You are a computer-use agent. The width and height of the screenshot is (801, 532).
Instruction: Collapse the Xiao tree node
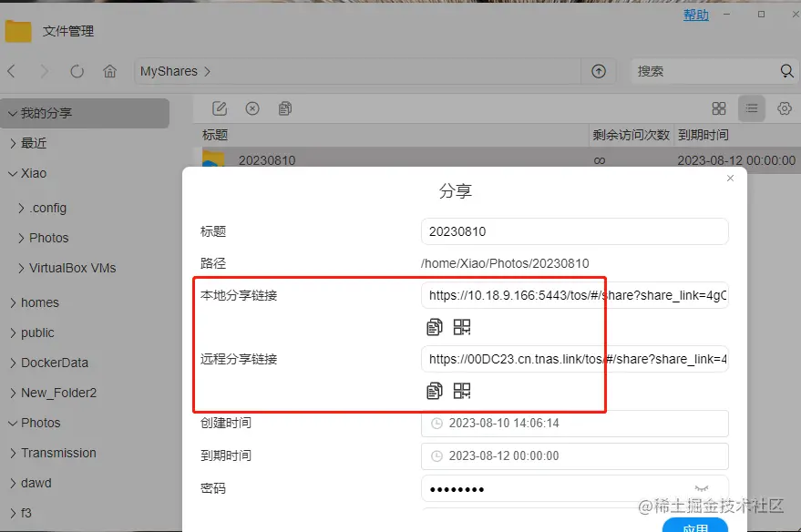[12, 174]
